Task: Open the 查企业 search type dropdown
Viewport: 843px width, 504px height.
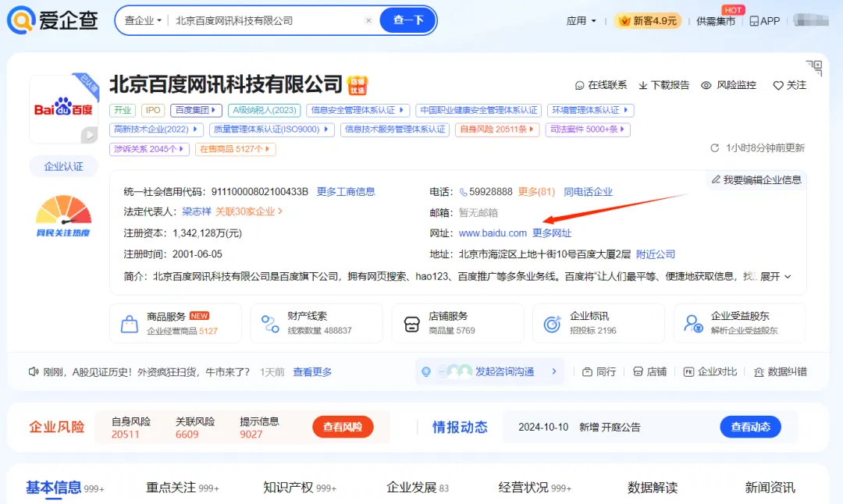Action: click(144, 21)
